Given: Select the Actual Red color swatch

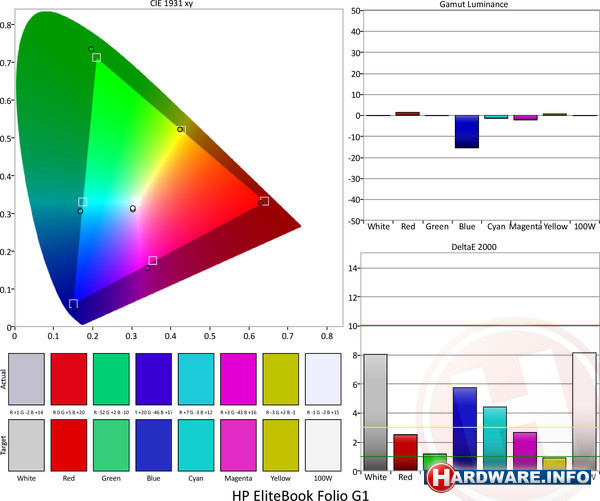Looking at the screenshot, I should pos(69,379).
